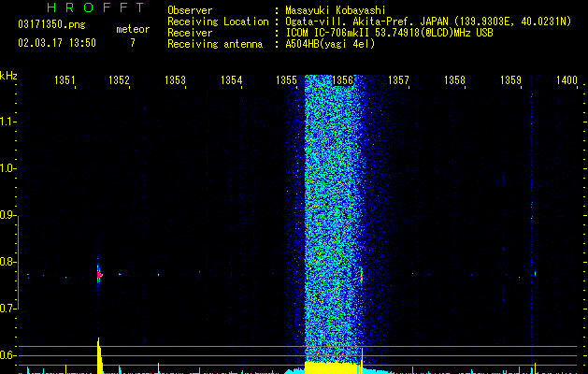Click the meteor count value 7
Viewport: 588px width, 374px height.
point(133,43)
